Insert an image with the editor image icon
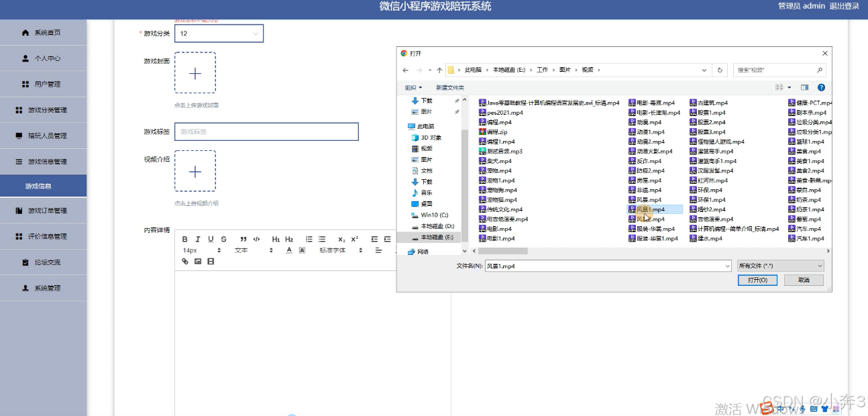 198,262
